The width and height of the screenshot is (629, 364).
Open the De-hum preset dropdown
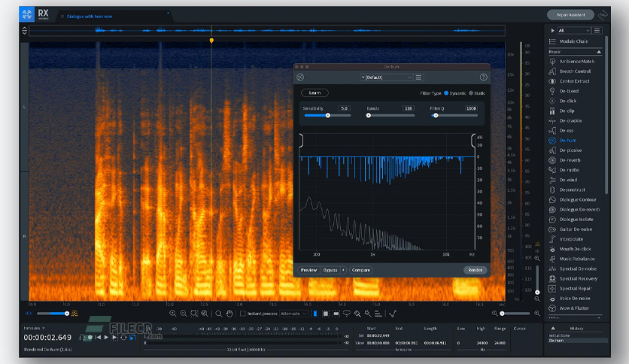point(386,77)
